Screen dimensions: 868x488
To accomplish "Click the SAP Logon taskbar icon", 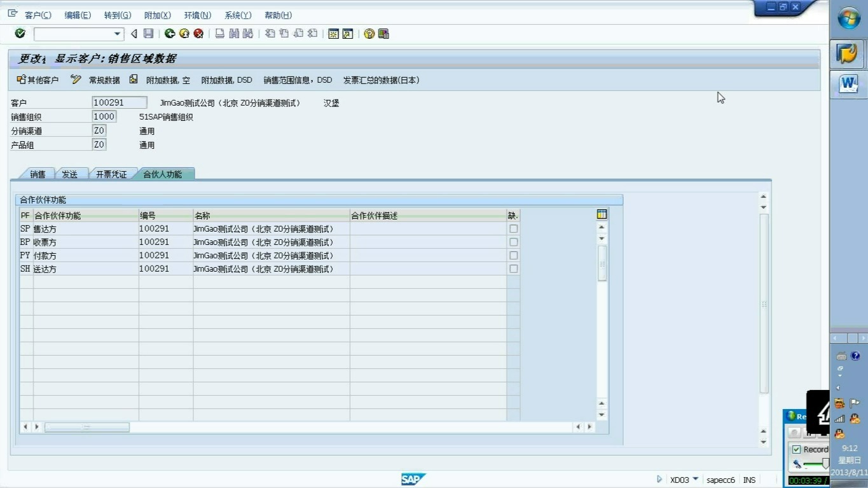I will pyautogui.click(x=848, y=53).
